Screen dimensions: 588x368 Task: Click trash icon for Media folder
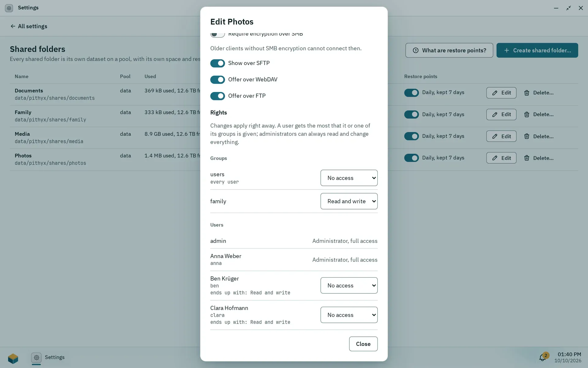[x=527, y=136]
